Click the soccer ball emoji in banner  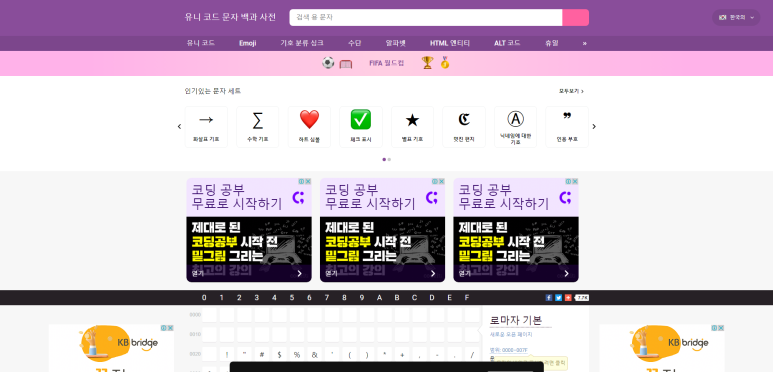[328, 63]
